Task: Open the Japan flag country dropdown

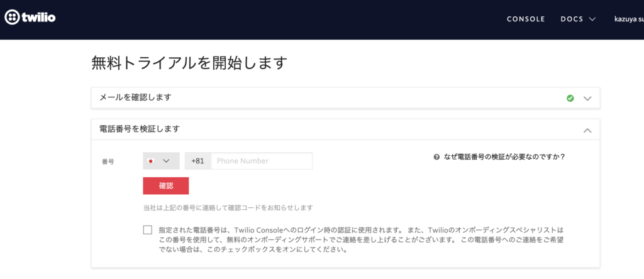Action: (x=161, y=161)
